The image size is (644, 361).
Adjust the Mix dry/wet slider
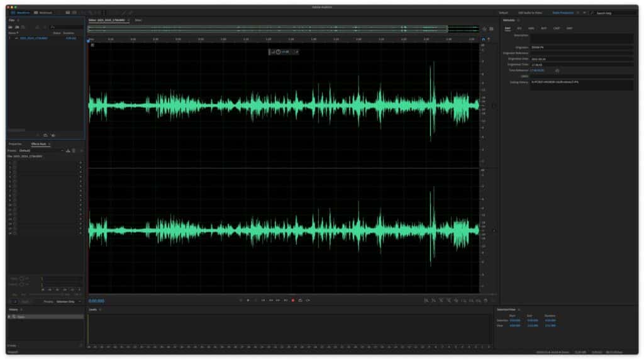point(45,294)
